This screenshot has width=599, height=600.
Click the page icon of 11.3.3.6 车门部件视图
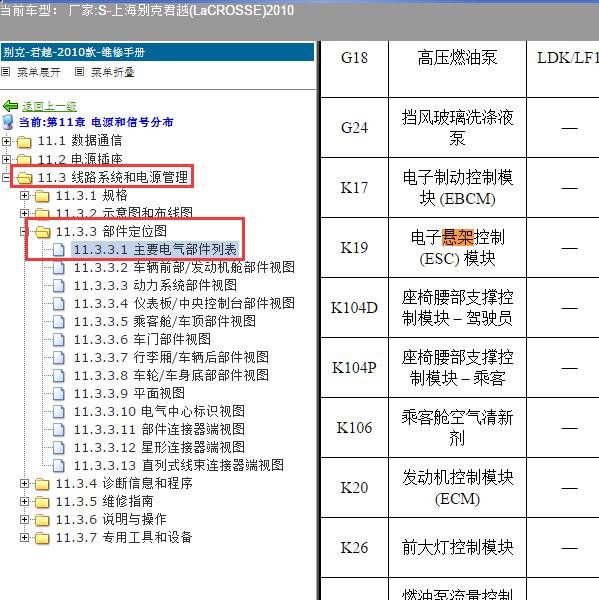[x=58, y=339]
